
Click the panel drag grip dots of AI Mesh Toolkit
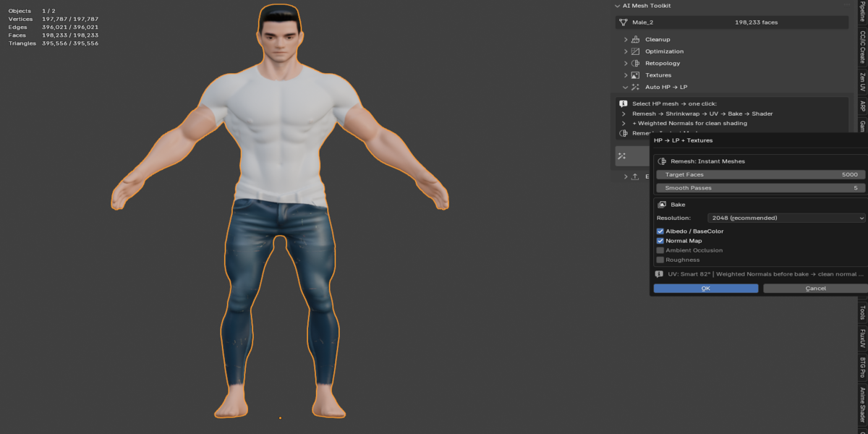click(x=846, y=6)
